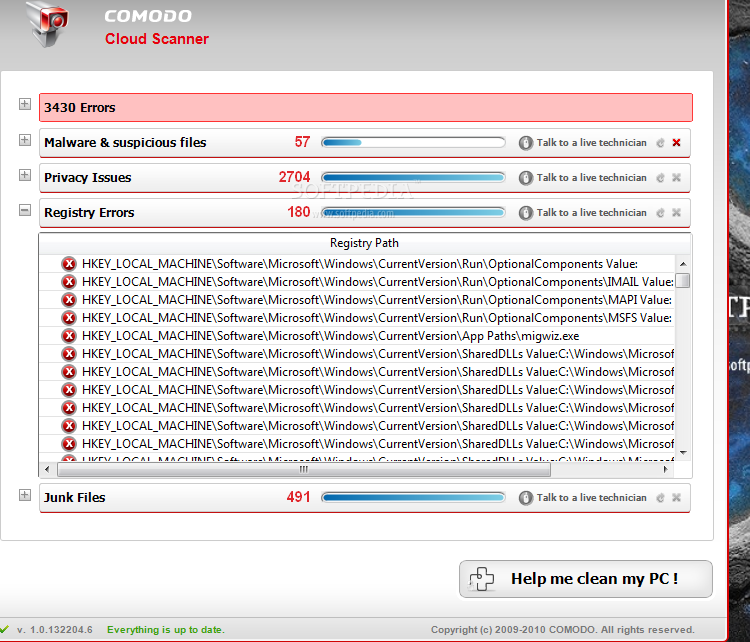This screenshot has height=642, width=750.
Task: Click the mouse icon in Privacy Issues row
Action: (x=525, y=178)
